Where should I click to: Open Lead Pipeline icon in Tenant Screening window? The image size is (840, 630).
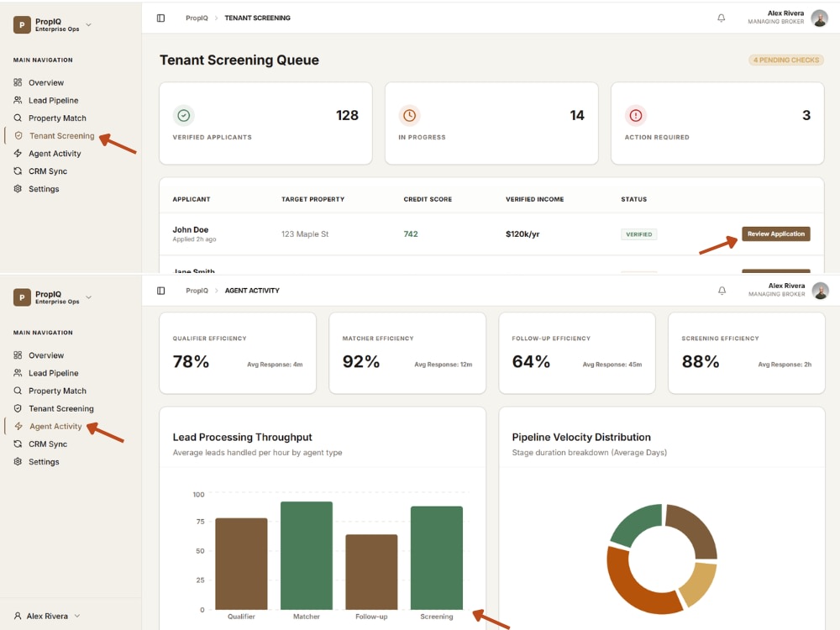[18, 100]
